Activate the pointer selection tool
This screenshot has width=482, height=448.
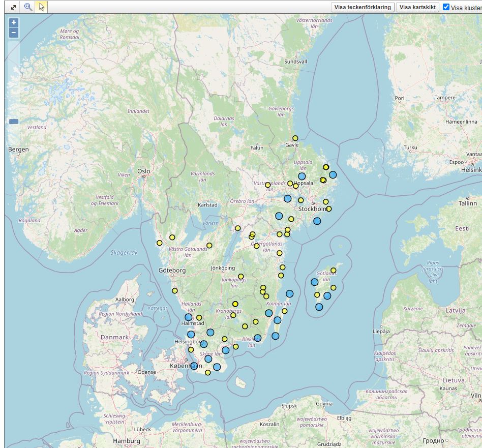42,7
